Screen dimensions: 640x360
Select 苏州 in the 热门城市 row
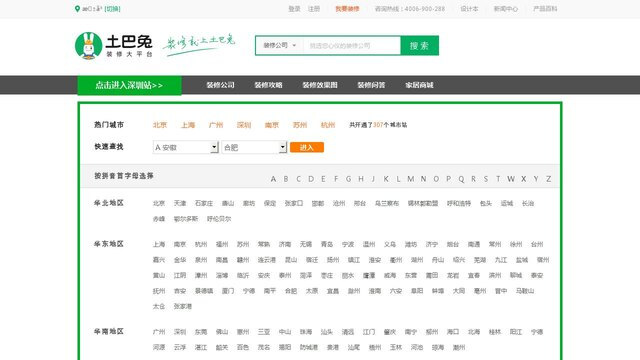click(300, 125)
